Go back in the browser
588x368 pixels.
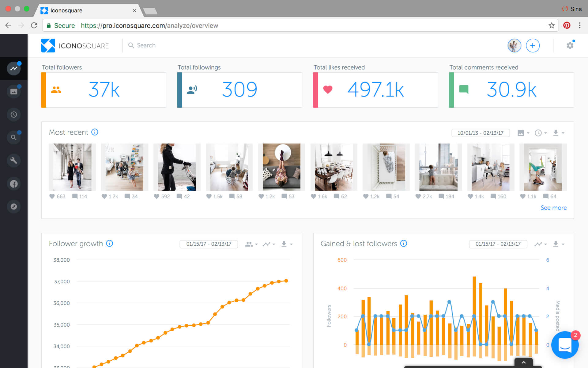click(8, 25)
